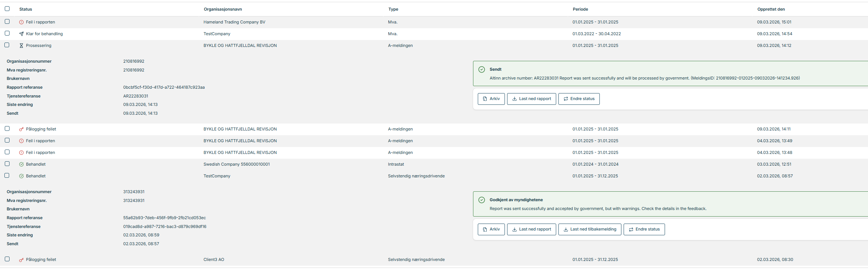Image resolution: width=868 pixels, height=280 pixels.
Task: Click check icon in Godkjent av myndighetene banner
Action: (x=481, y=200)
